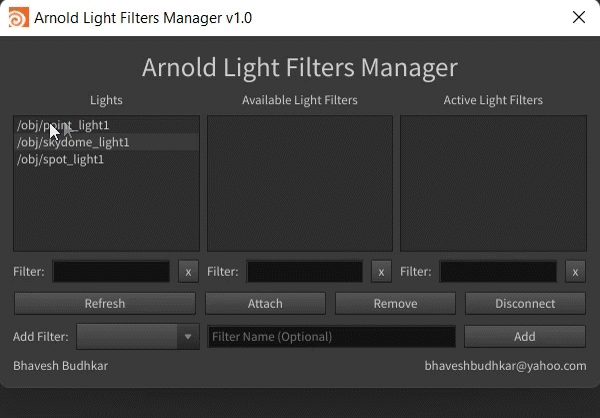The image size is (600, 418).
Task: Click the Attach button
Action: point(265,304)
